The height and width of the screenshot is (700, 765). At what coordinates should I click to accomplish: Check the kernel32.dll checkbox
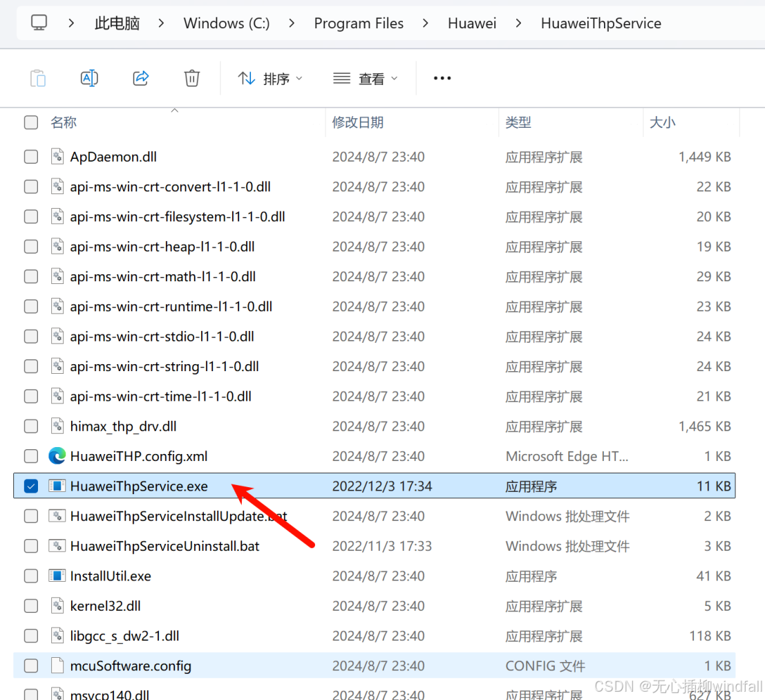pyautogui.click(x=31, y=606)
